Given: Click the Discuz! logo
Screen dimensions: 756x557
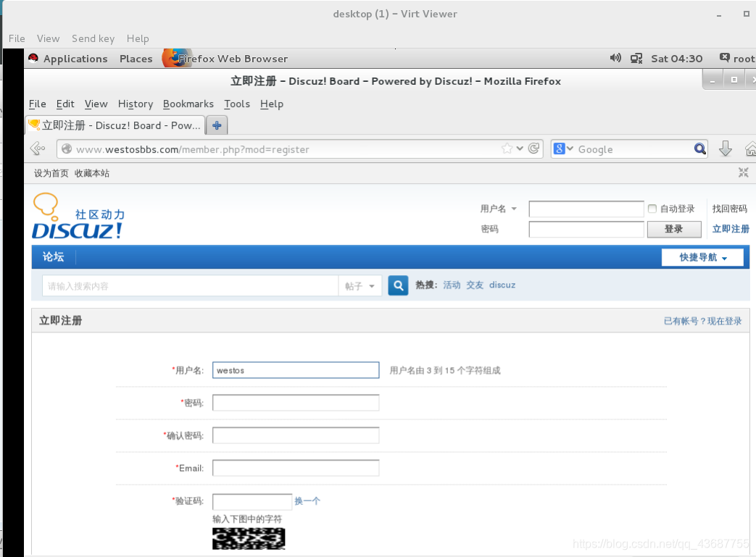Looking at the screenshot, I should [x=78, y=217].
